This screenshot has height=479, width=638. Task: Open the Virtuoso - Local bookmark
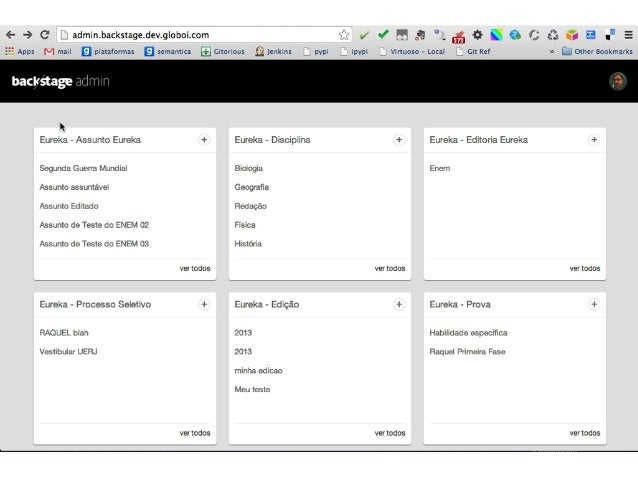coord(412,52)
